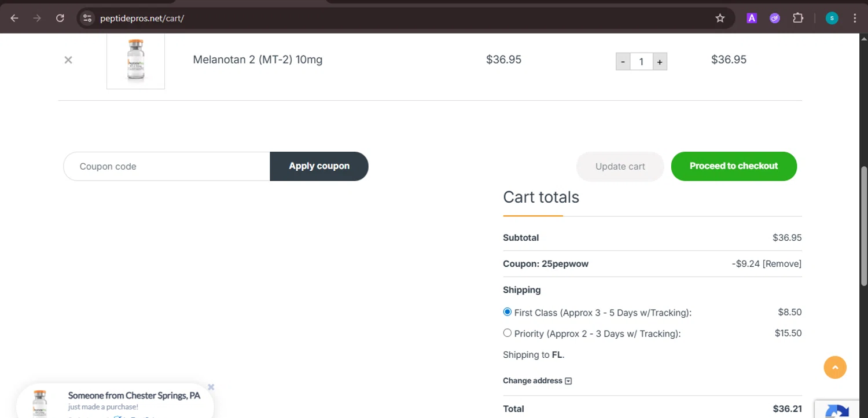Screen dimensions: 868x418
Task: Bookmark this page with star icon
Action: pos(720,18)
